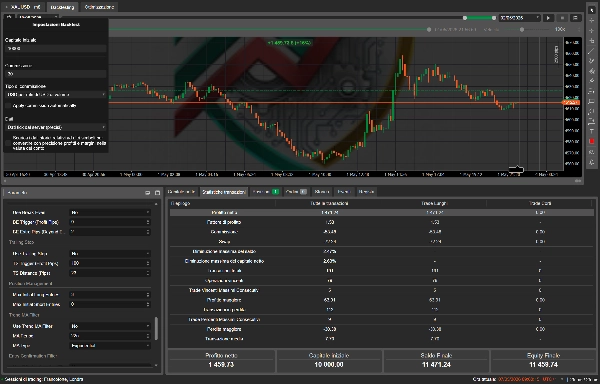Toggle checkbox under Tipo di commissione dropdown
Viewport: 600px width, 384px height.
coord(8,106)
